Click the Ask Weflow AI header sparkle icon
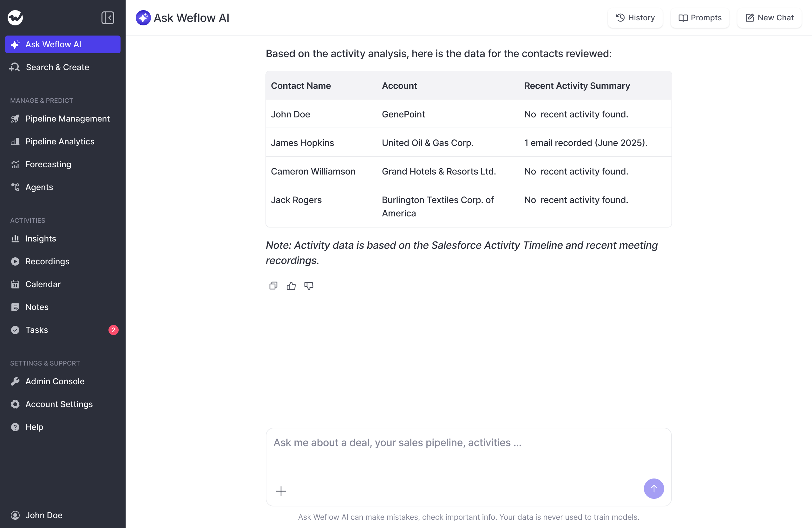Viewport: 812px width, 528px height. (143, 18)
